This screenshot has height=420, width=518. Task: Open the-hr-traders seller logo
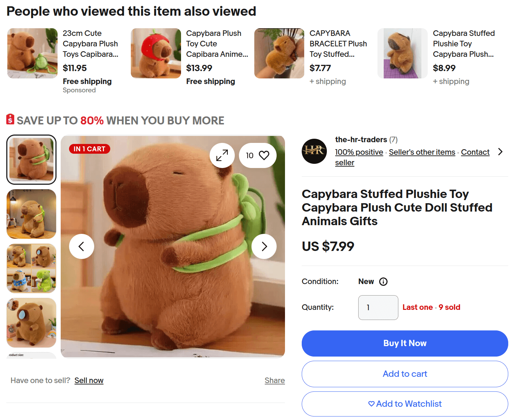point(314,151)
